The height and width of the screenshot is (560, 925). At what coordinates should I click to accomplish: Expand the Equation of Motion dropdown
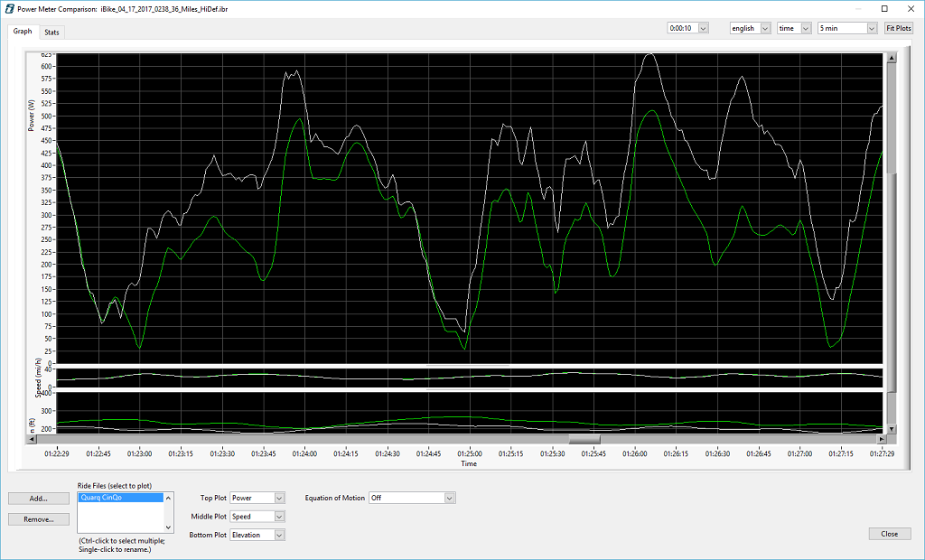412,498
